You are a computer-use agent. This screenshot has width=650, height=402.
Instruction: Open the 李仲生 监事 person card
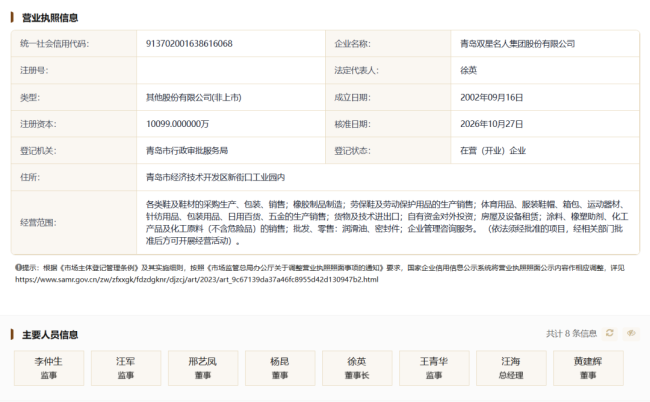click(49, 368)
